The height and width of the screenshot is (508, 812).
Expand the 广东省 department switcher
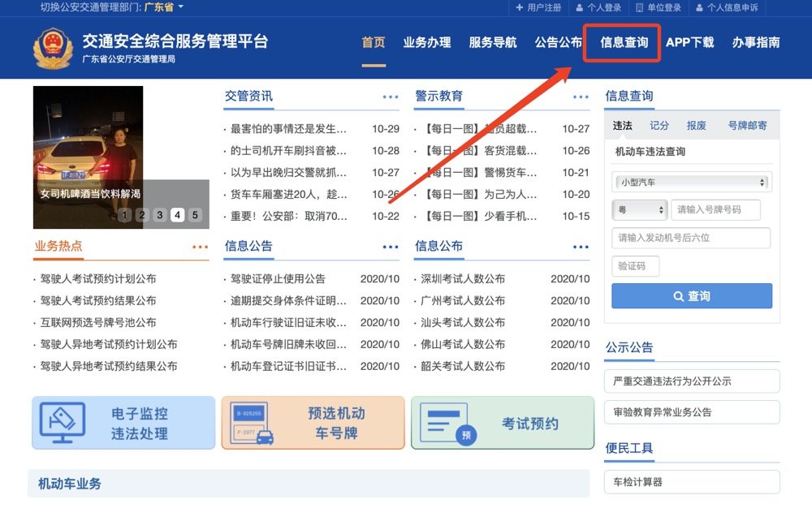[x=164, y=7]
